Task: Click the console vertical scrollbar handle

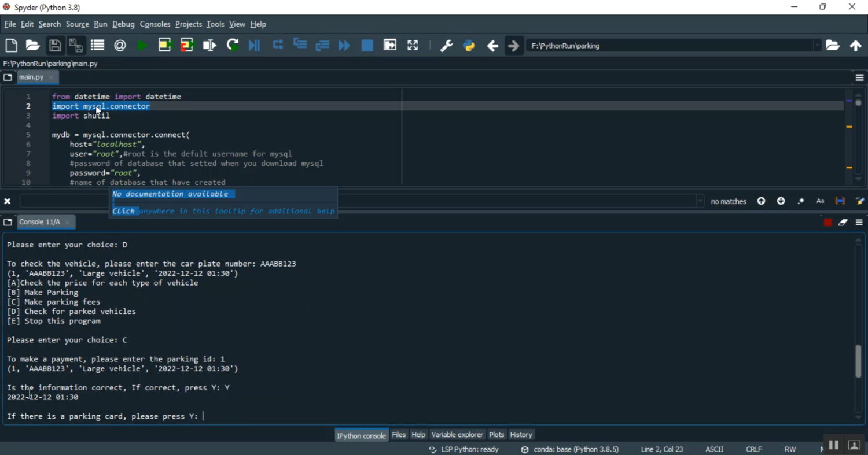Action: point(858,361)
